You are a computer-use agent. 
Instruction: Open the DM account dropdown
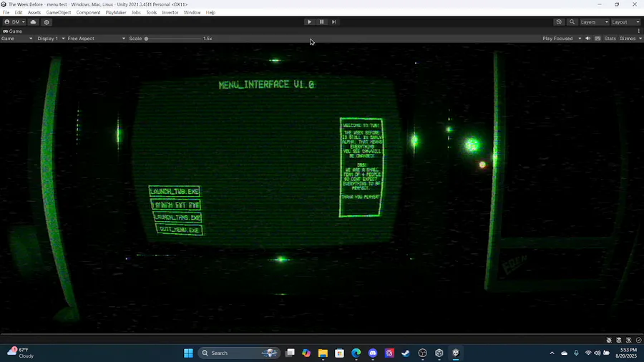15,21
